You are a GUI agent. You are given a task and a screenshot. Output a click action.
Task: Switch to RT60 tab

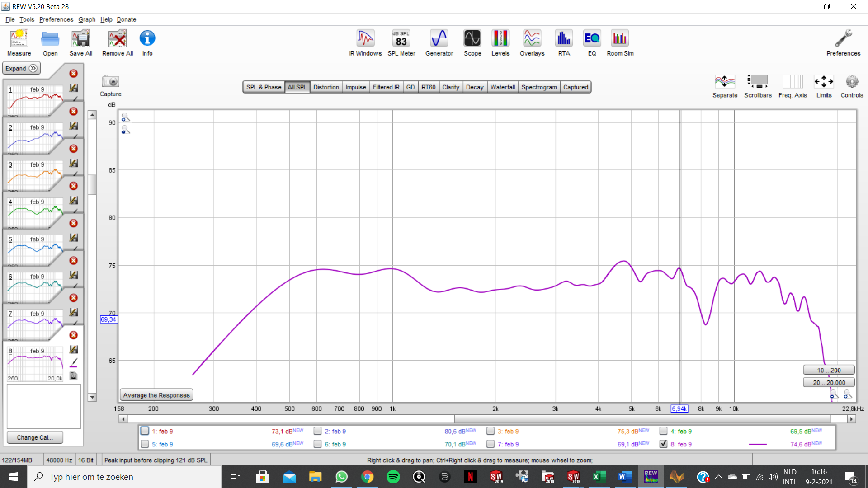[428, 87]
